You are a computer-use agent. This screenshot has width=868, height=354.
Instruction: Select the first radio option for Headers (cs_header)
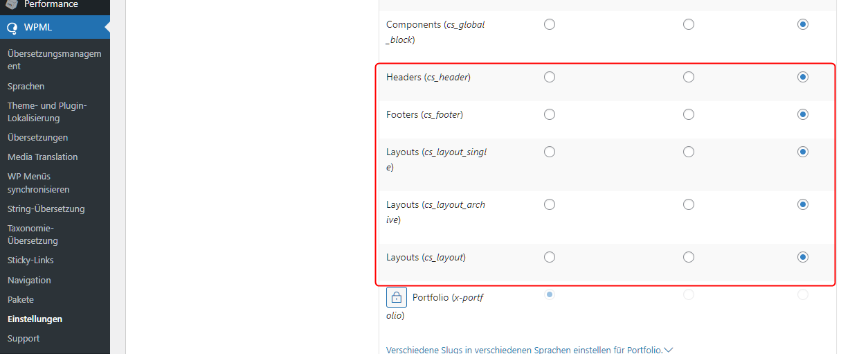pyautogui.click(x=550, y=77)
